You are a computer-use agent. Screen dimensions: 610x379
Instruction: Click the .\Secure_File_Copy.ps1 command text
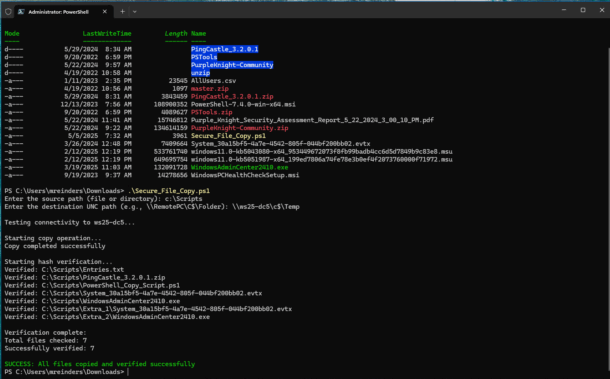coord(168,191)
